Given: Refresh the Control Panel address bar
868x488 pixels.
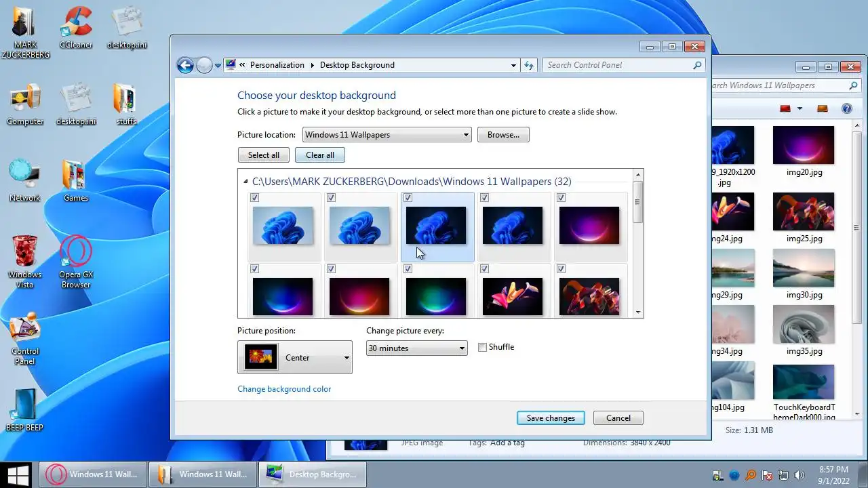Looking at the screenshot, I should coord(530,65).
